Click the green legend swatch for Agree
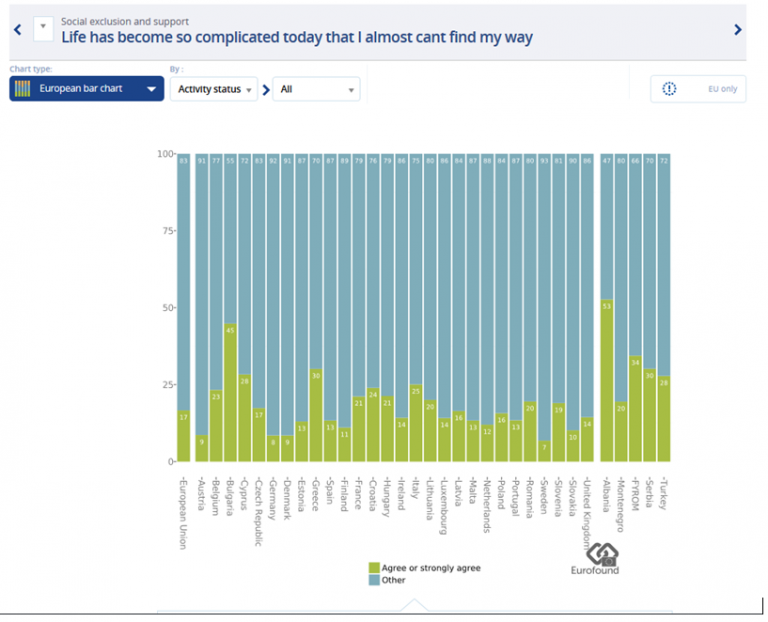 tap(374, 568)
